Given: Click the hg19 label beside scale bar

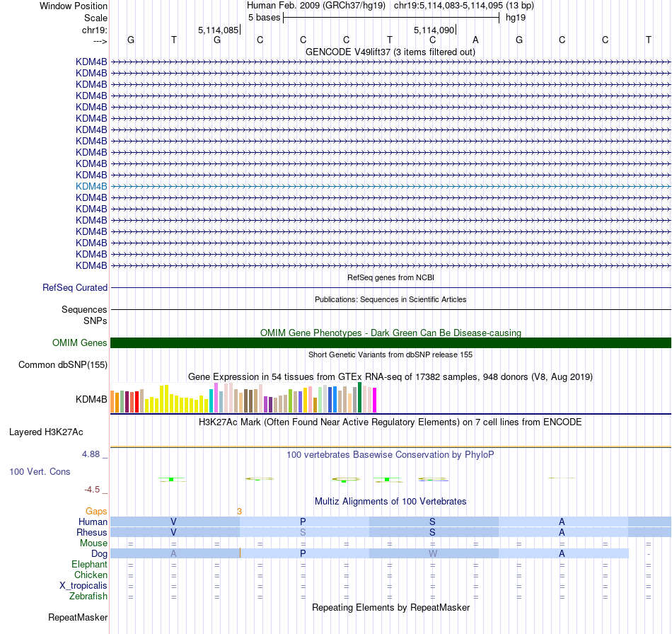Looking at the screenshot, I should 516,18.
